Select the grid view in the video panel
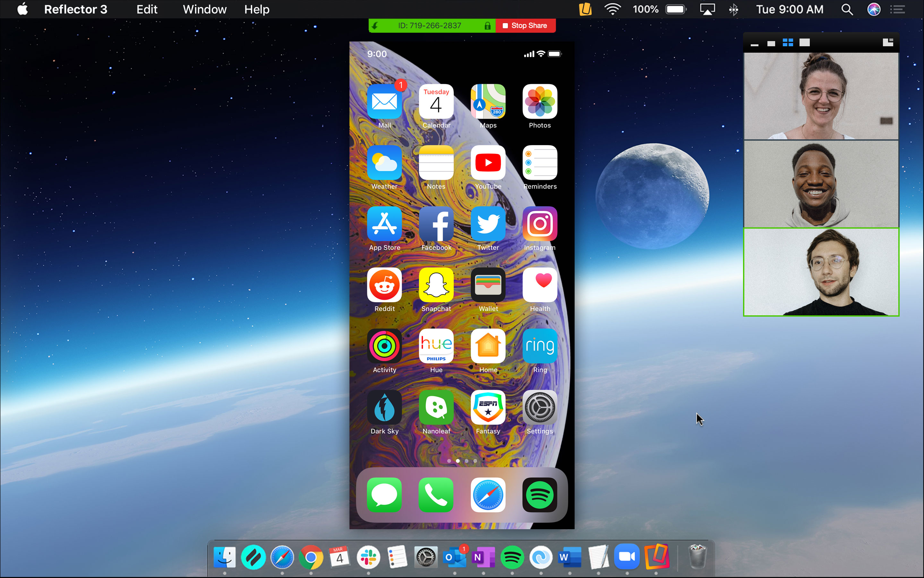Viewport: 924px width, 578px height. [x=788, y=42]
